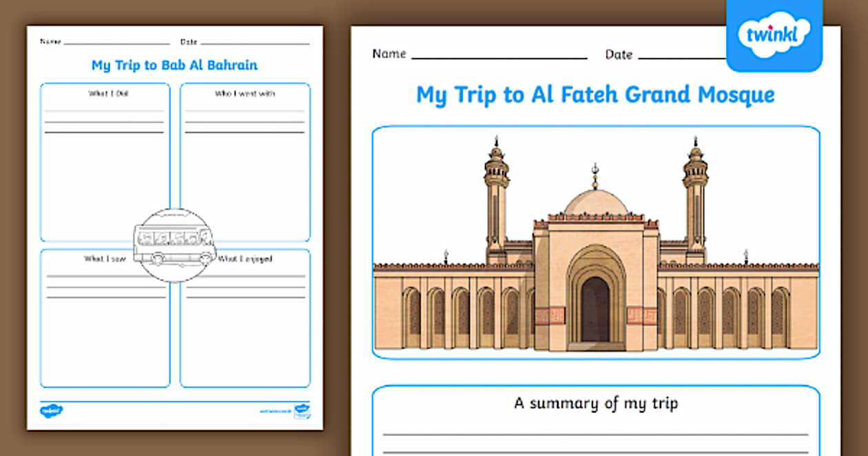
Task: Click the 'My Trip to Al Fateh Grand Mosque' heading
Action: [595, 94]
